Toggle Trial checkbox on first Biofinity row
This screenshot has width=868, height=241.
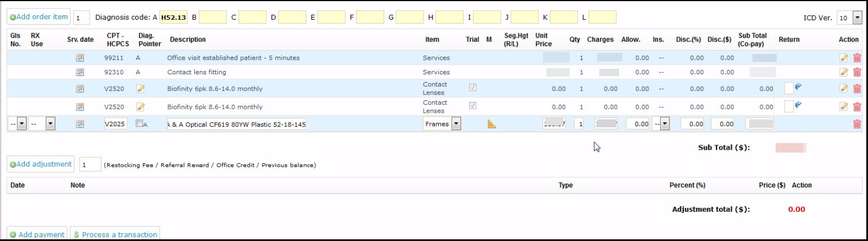pyautogui.click(x=473, y=87)
